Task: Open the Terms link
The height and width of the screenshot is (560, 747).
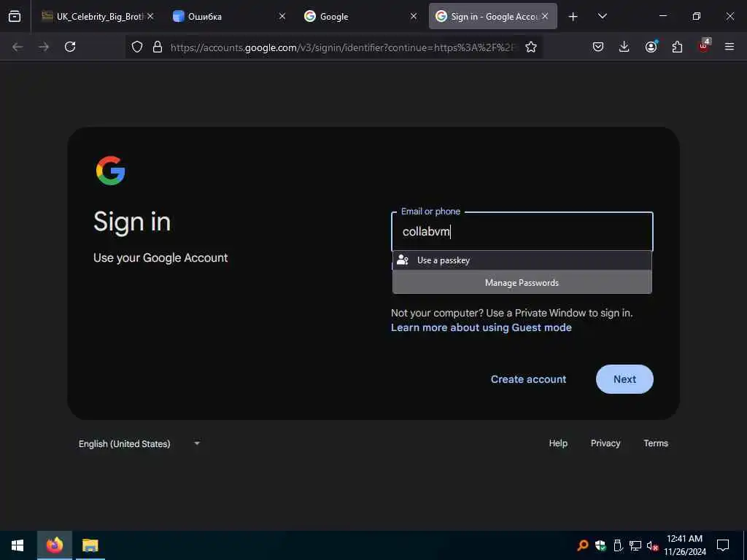Action: click(x=656, y=443)
